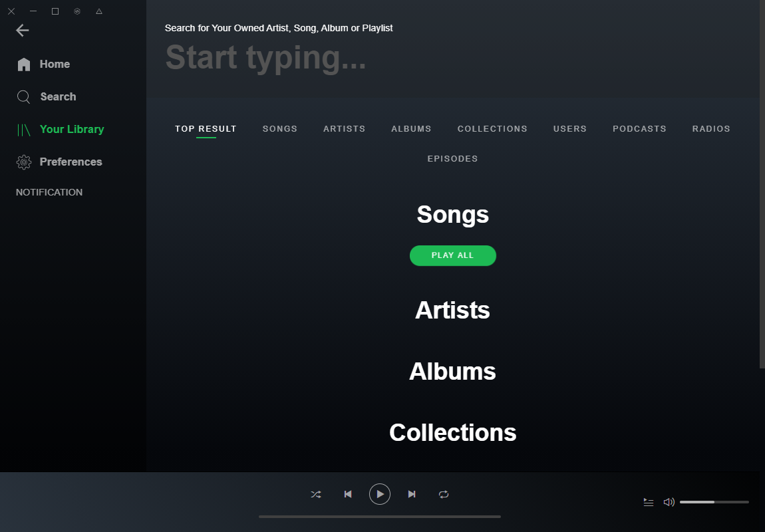Skip to the next track
The image size is (765, 532).
tap(412, 495)
